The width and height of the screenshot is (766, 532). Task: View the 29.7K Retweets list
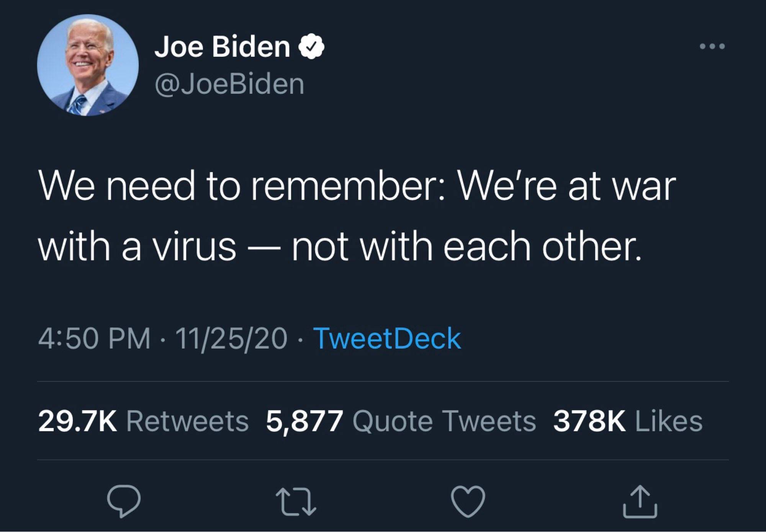(143, 421)
